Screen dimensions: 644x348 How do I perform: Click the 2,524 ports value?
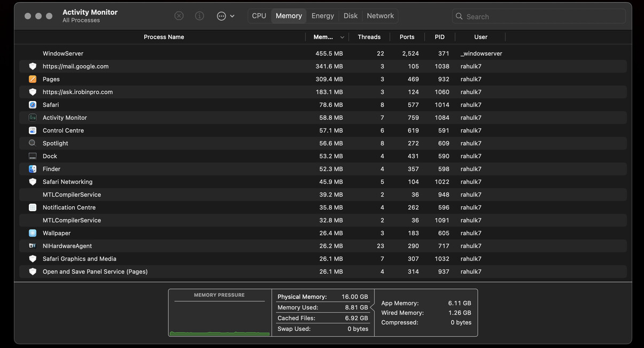point(410,53)
